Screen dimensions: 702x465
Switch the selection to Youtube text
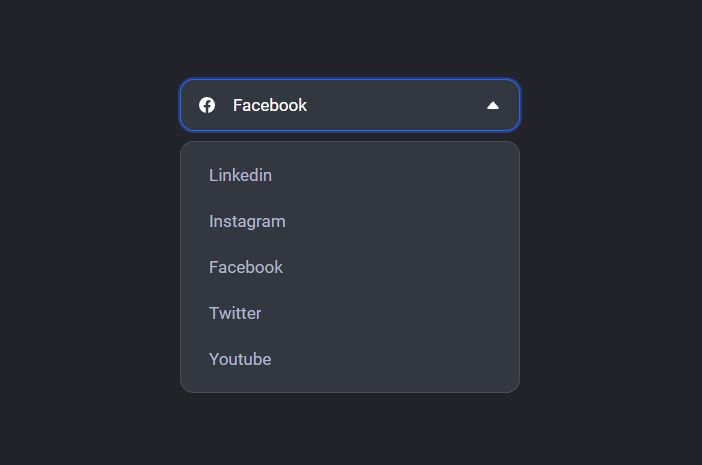coord(240,359)
